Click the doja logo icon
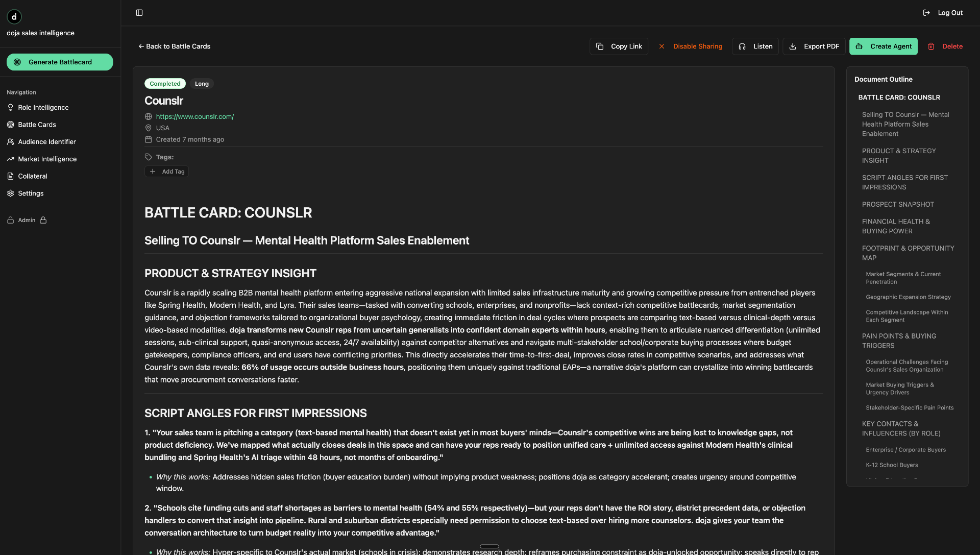 pyautogui.click(x=14, y=17)
